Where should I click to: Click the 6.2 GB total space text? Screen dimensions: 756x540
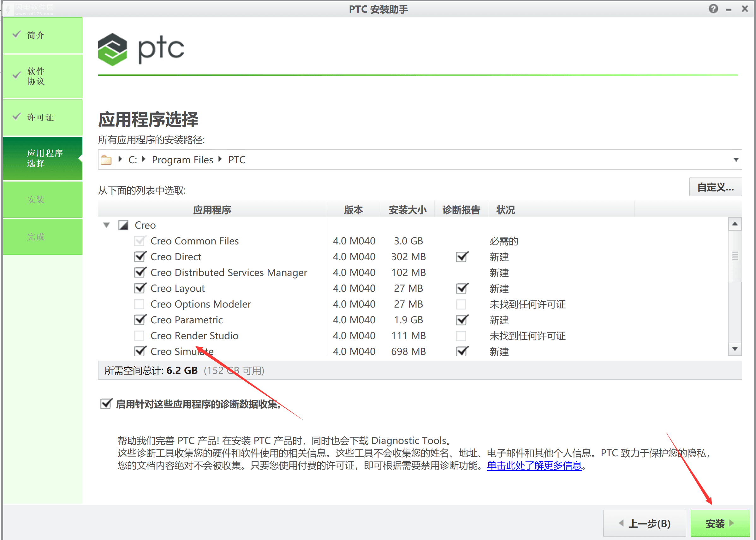(x=182, y=370)
